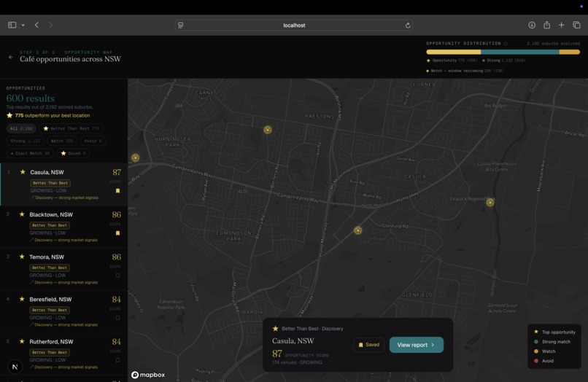Save Rutherford with its bookmark icon
This screenshot has width=588, height=382.
click(x=117, y=360)
